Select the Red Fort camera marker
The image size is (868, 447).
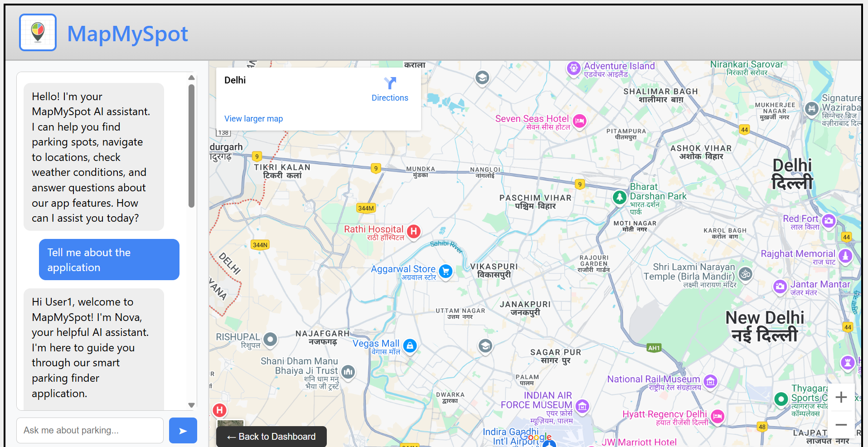pyautogui.click(x=829, y=221)
